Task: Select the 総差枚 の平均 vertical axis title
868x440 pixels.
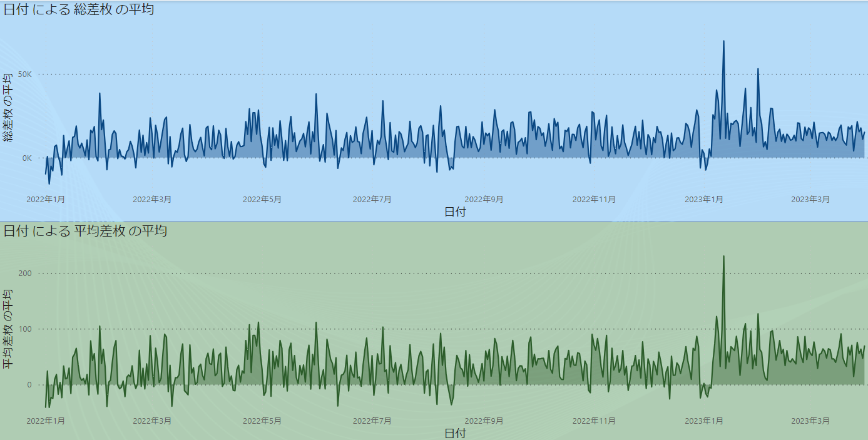Action: 8,107
